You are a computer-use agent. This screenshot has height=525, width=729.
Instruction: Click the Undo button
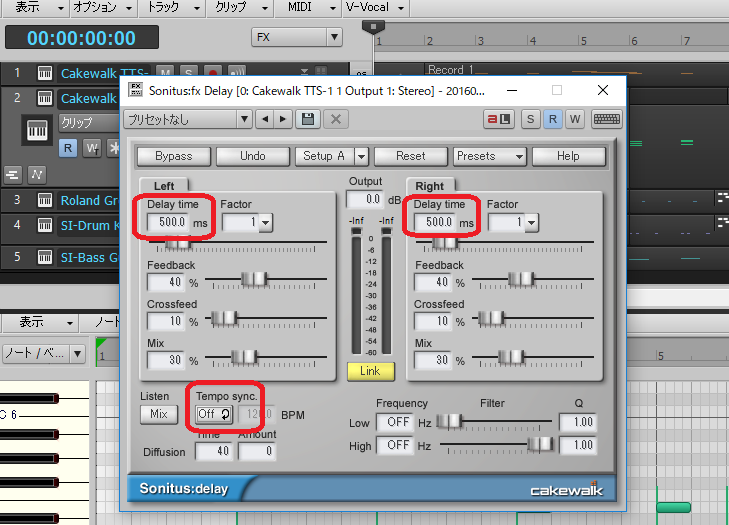(x=252, y=156)
